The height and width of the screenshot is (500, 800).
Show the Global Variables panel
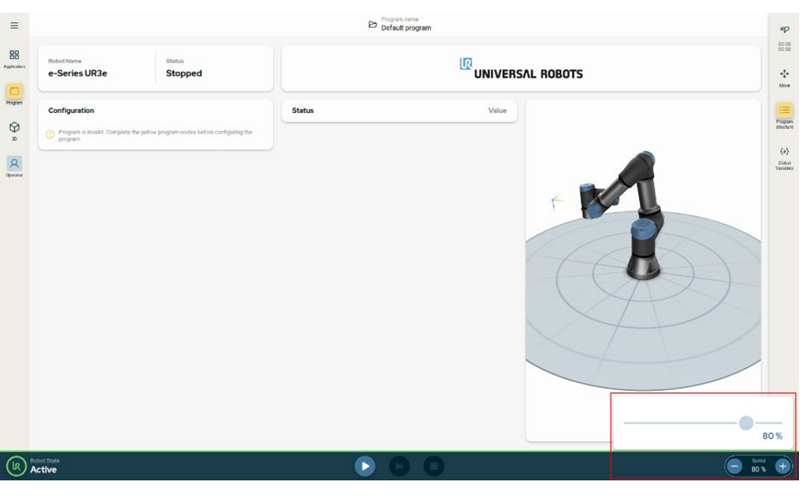tap(784, 156)
